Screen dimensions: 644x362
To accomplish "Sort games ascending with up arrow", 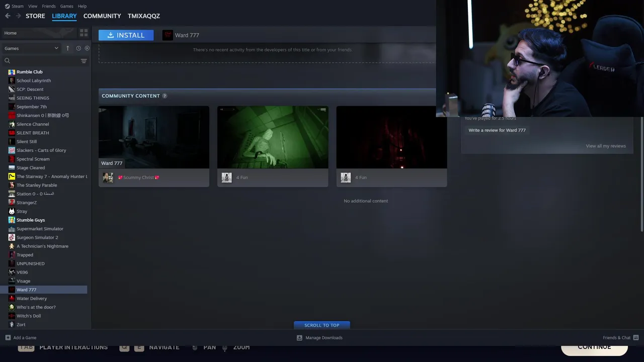I will (x=67, y=48).
